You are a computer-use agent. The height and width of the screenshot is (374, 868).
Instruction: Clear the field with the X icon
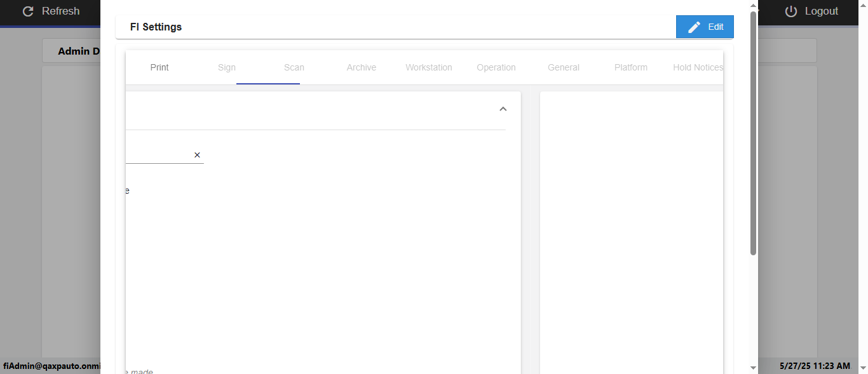[197, 155]
